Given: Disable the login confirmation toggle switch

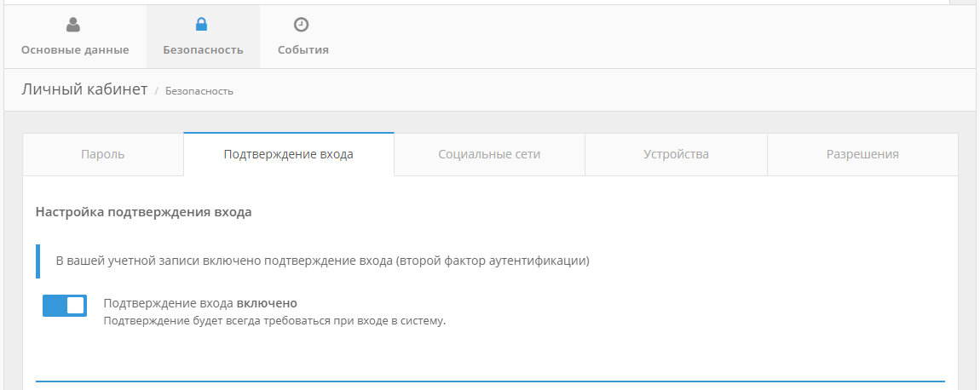Looking at the screenshot, I should tap(65, 306).
